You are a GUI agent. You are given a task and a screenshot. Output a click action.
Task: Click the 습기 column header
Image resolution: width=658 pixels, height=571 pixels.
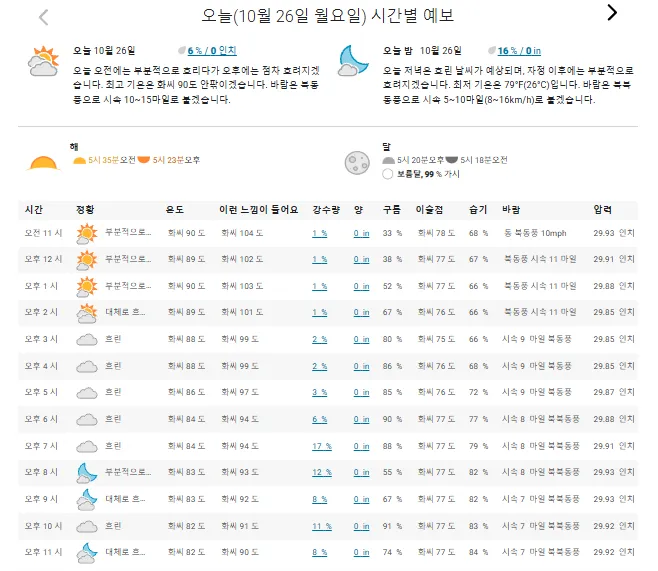478,209
